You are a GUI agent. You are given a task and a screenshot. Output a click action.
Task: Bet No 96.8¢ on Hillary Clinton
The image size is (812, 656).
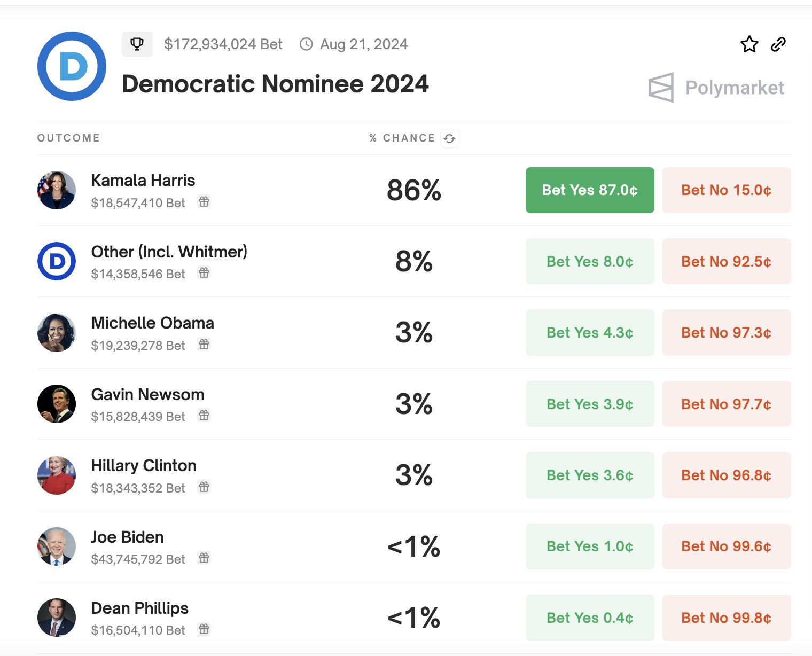(727, 475)
